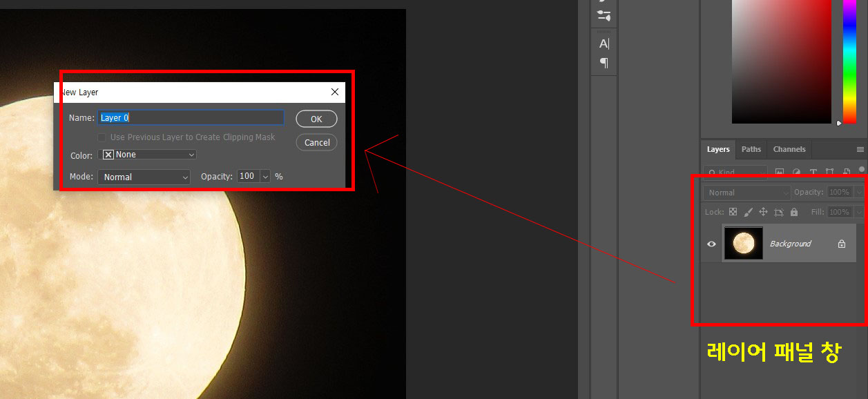
Task: Click the Opacity field in New Layer dialog
Action: (x=248, y=176)
